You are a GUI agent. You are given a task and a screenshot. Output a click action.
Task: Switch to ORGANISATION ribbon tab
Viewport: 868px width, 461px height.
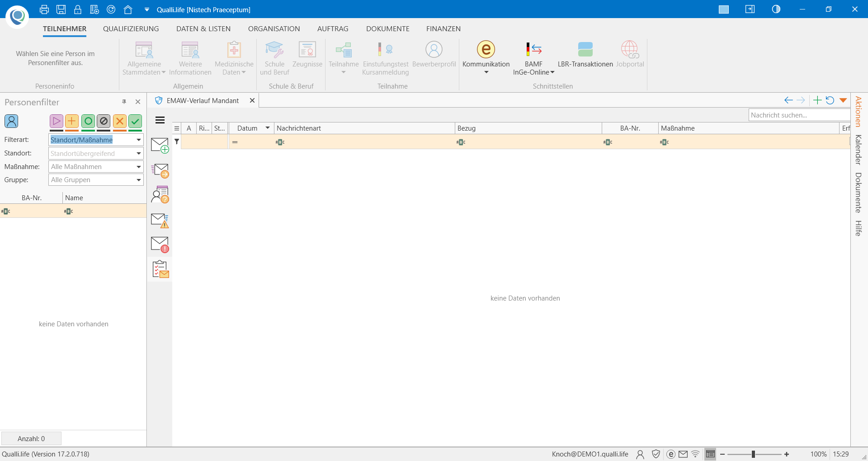pyautogui.click(x=274, y=28)
